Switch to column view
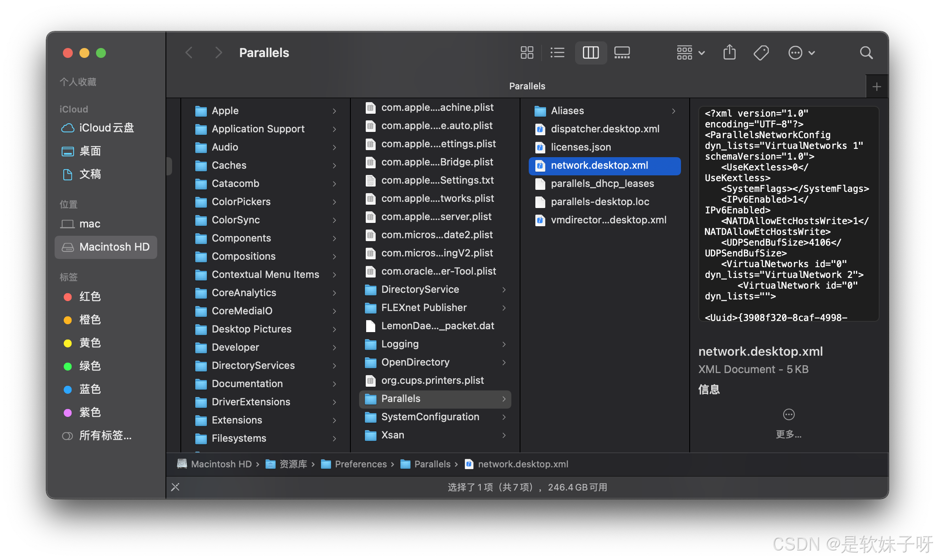 [590, 53]
